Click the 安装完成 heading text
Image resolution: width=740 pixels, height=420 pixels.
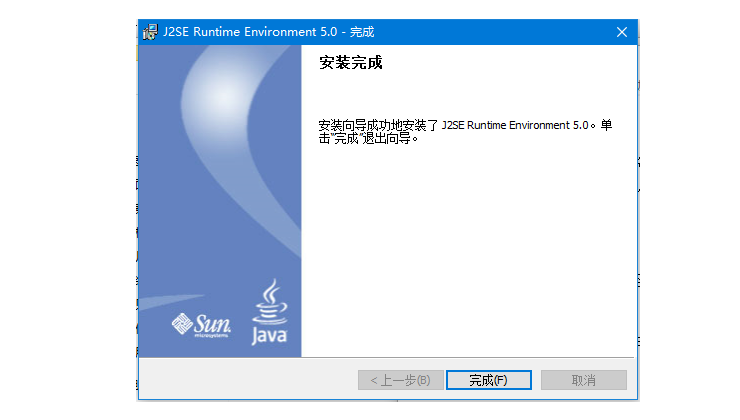point(351,62)
